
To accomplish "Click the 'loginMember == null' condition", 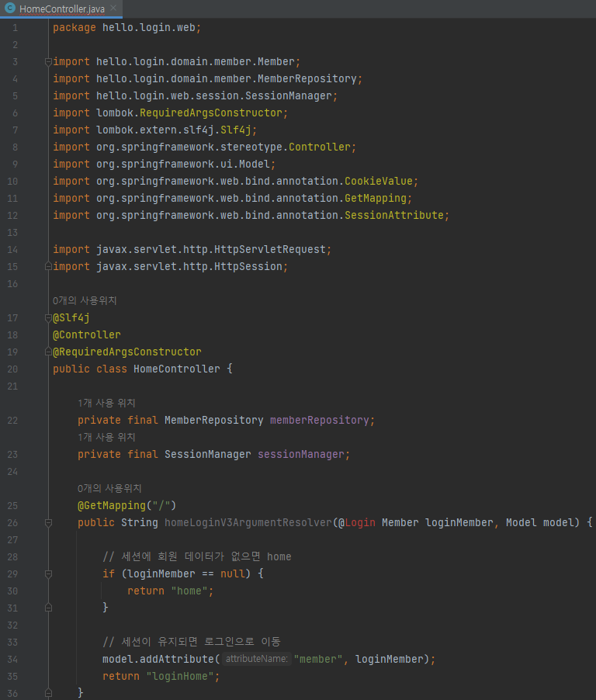I will click(185, 574).
